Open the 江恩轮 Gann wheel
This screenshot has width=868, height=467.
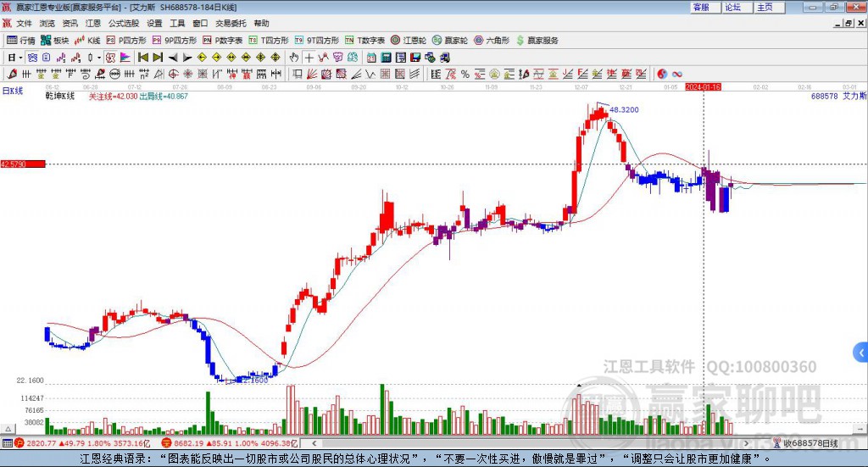point(409,41)
